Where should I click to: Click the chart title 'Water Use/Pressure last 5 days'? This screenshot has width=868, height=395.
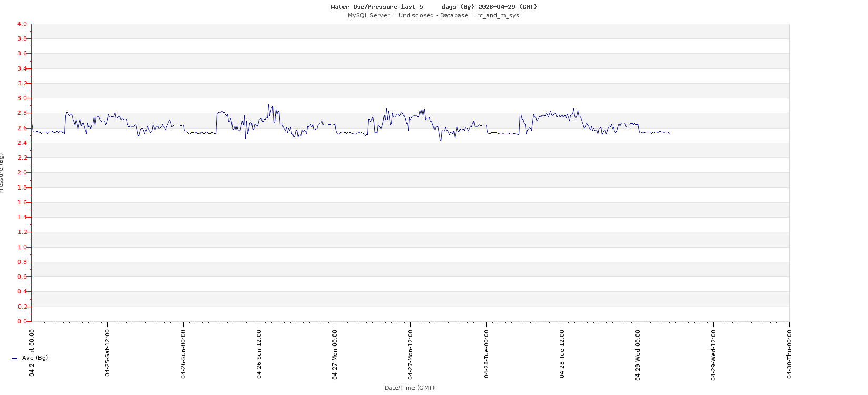(x=434, y=7)
